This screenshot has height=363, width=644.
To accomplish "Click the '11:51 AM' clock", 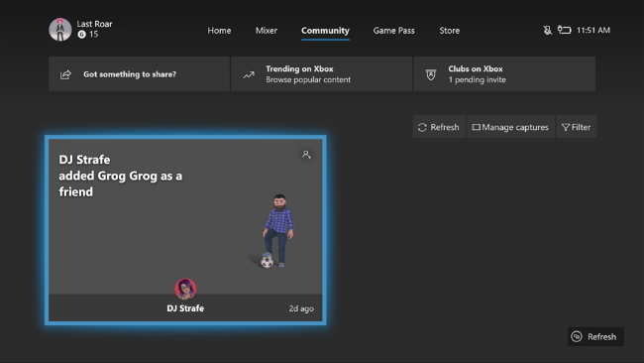I will coord(593,30).
